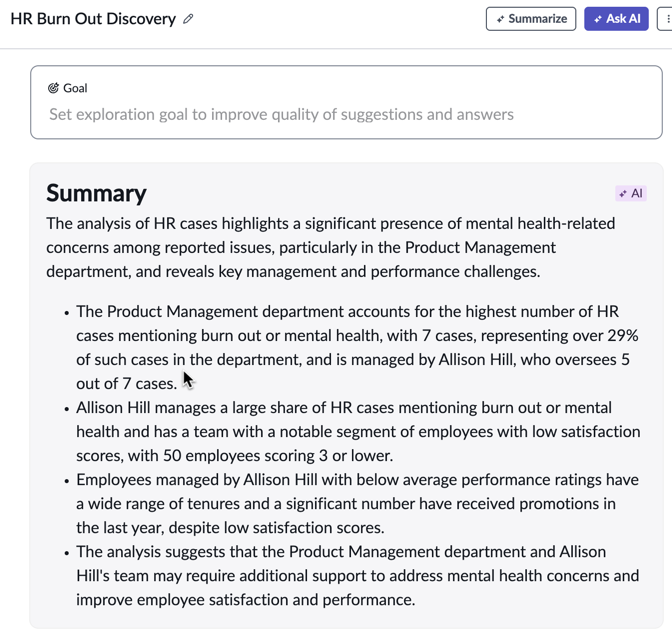Click the bullet starting 'The Product Management department accounts'
The width and height of the screenshot is (672, 636).
pyautogui.click(x=357, y=348)
